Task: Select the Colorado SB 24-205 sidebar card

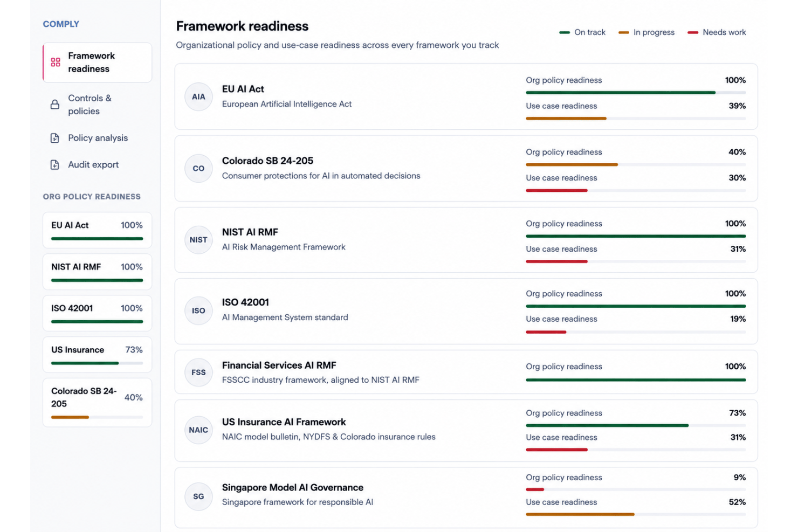Action: (x=97, y=403)
